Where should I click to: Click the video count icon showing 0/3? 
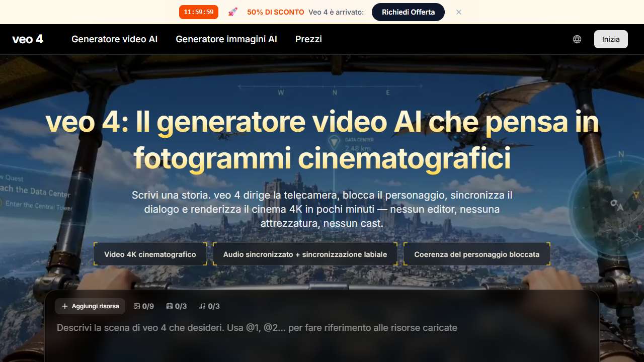(170, 306)
